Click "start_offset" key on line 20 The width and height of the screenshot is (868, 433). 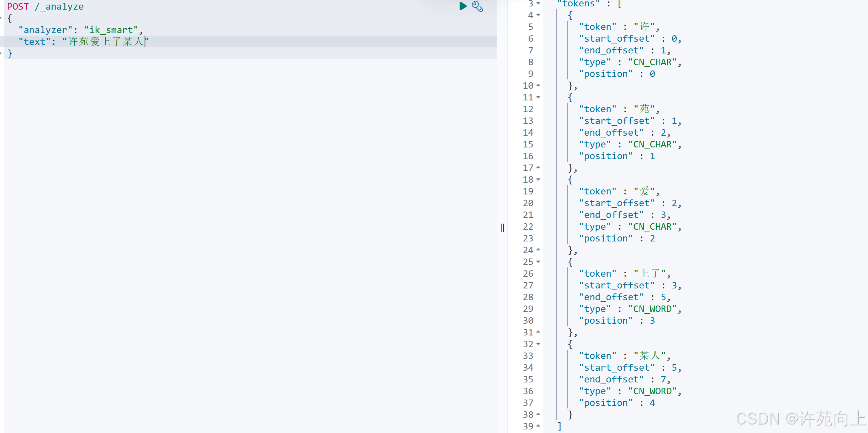pyautogui.click(x=617, y=203)
